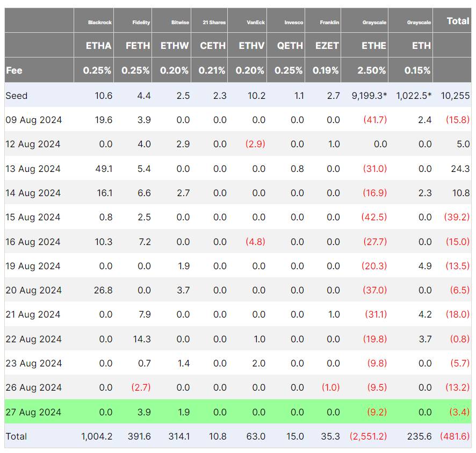Select the ETHW ticker header

click(x=175, y=46)
